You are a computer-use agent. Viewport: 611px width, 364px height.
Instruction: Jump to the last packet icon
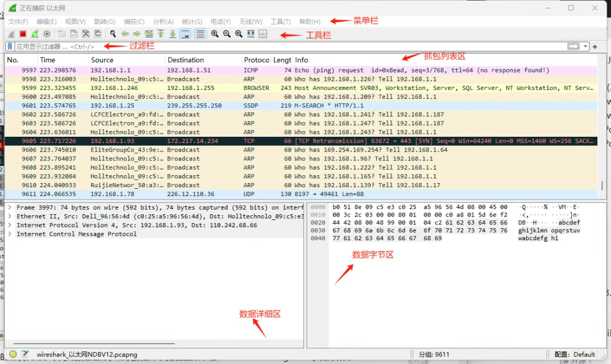coord(172,34)
